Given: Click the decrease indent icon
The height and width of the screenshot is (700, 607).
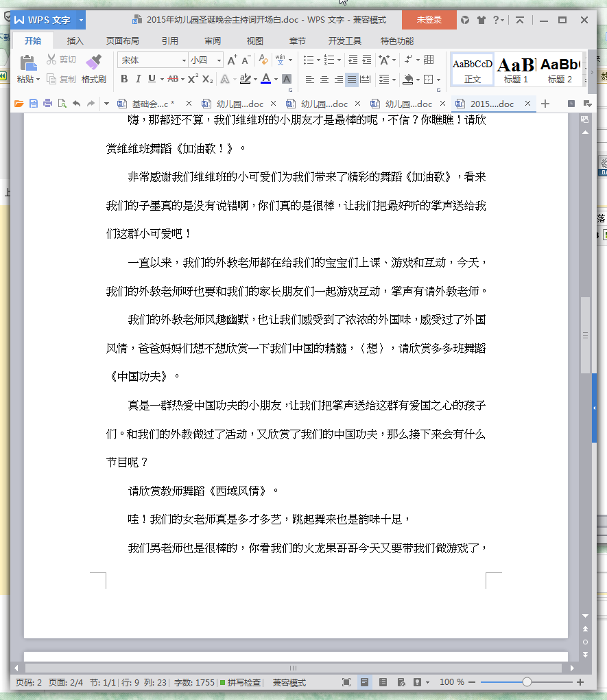Looking at the screenshot, I should pyautogui.click(x=353, y=60).
